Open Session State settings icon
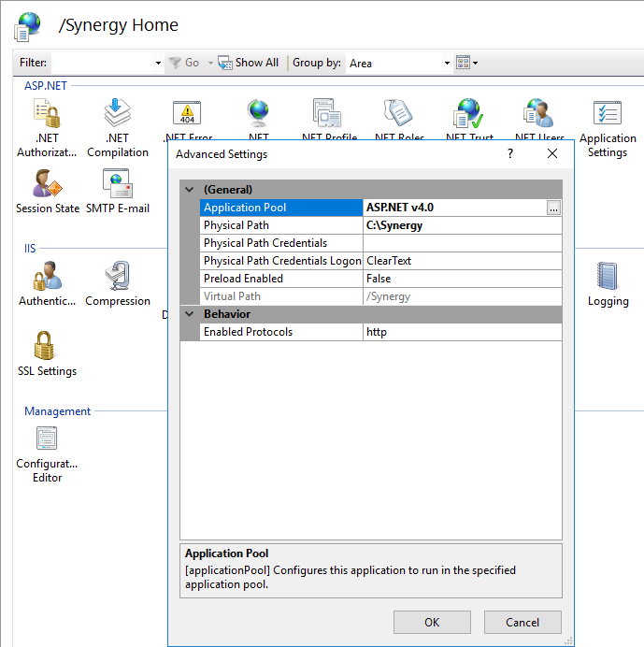 pos(47,190)
